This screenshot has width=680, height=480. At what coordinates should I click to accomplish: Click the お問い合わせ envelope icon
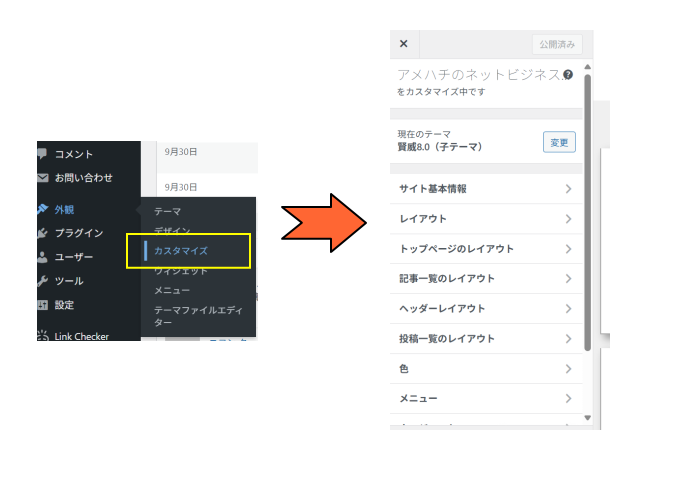42,178
